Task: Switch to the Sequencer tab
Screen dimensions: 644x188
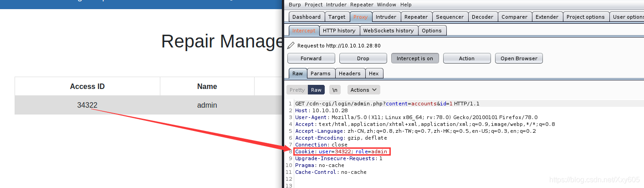Action: pos(450,17)
